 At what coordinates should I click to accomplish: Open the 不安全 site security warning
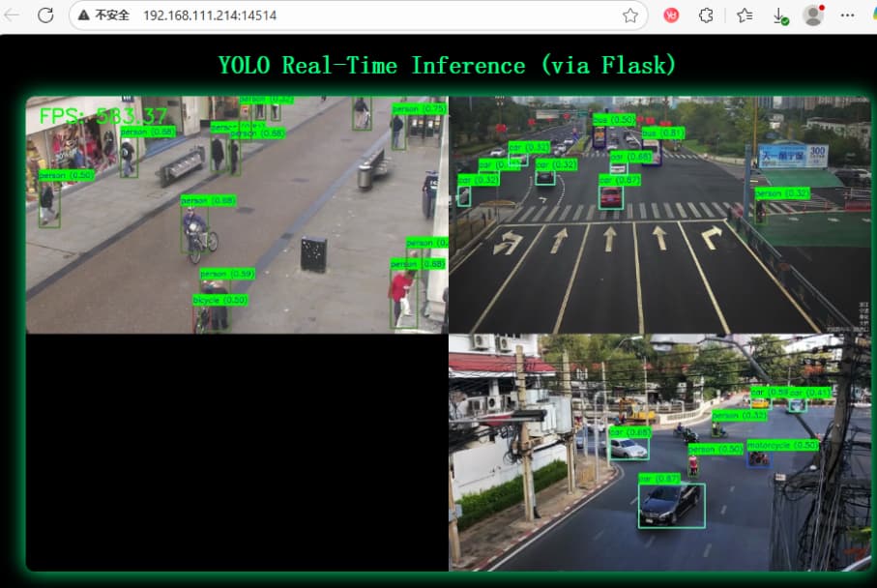pyautogui.click(x=103, y=15)
